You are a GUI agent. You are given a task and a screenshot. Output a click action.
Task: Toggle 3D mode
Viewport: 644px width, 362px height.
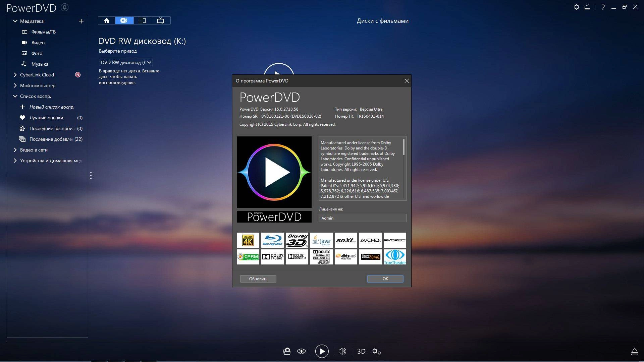[361, 351]
